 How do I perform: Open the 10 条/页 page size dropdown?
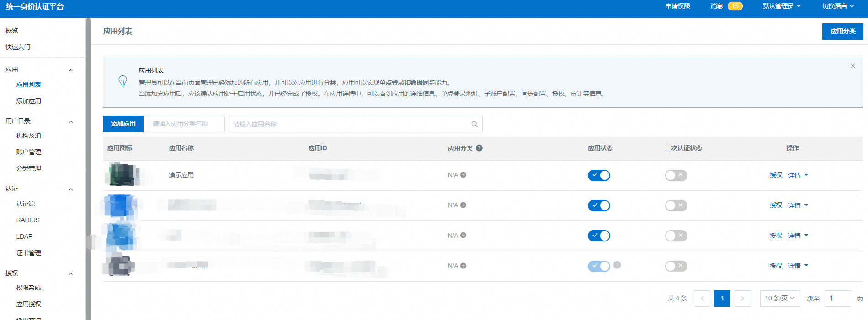click(x=780, y=299)
